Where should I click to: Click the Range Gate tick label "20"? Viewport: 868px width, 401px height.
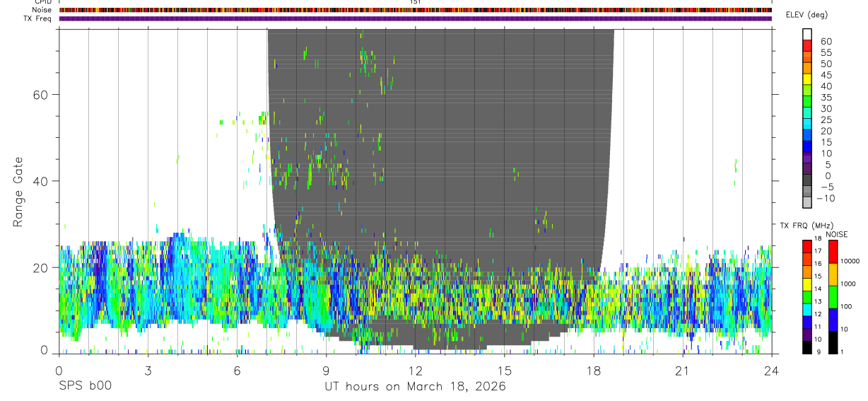(x=40, y=267)
